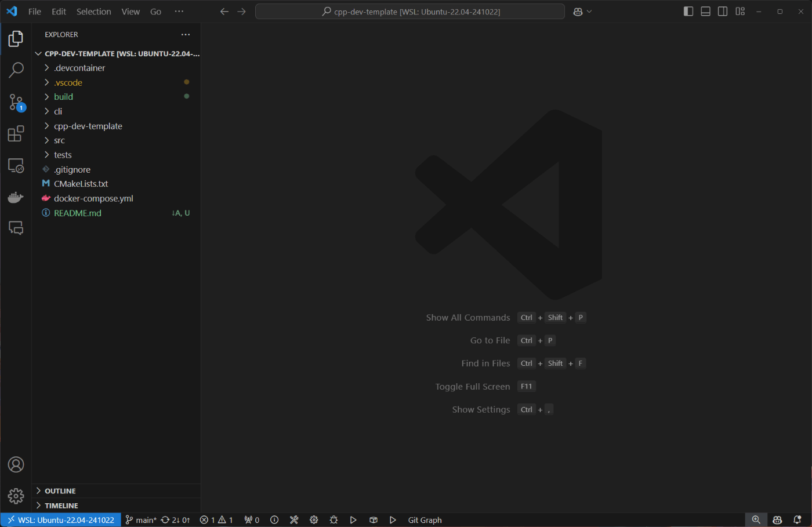Viewport: 812px width, 527px height.
Task: Open docker-compose.yml
Action: [116, 198]
